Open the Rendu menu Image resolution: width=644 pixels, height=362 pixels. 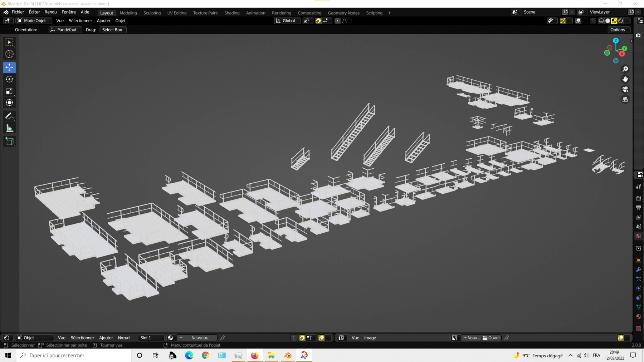[x=50, y=12]
